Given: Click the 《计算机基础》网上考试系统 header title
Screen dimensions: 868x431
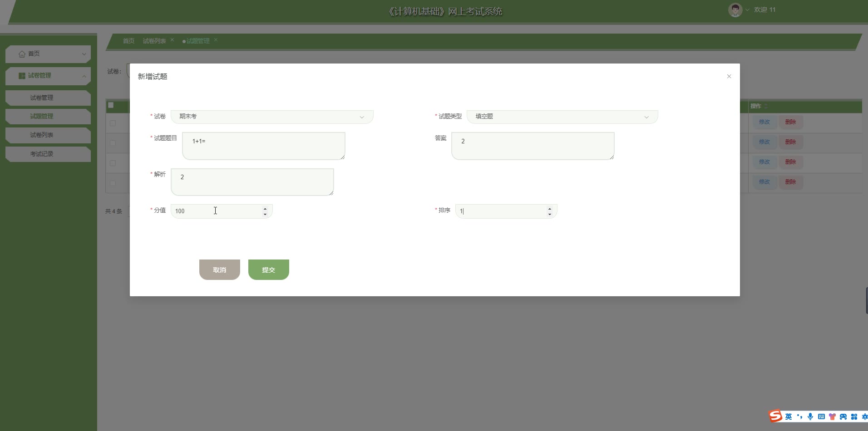Looking at the screenshot, I should [x=445, y=11].
